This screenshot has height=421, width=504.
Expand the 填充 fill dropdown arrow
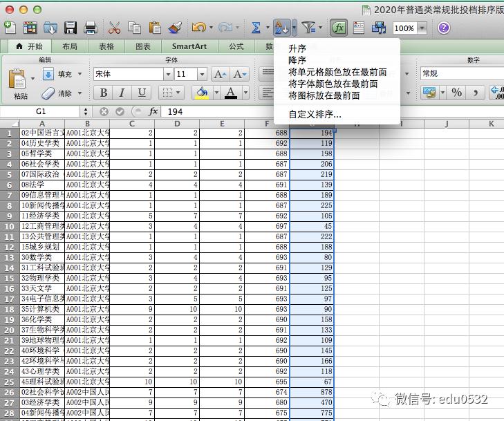(80, 74)
